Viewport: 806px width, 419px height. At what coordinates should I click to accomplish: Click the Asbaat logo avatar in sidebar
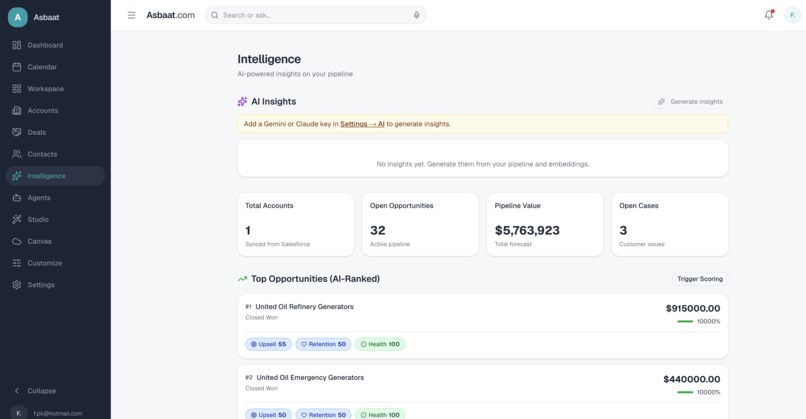(17, 17)
